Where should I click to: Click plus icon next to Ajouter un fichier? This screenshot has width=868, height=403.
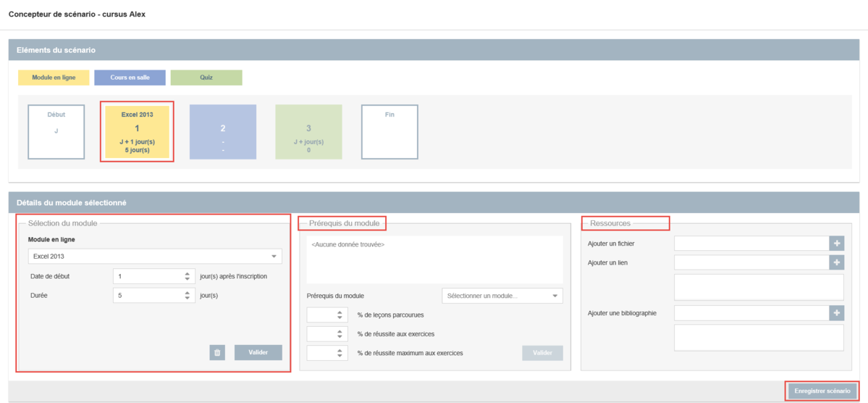click(x=836, y=244)
